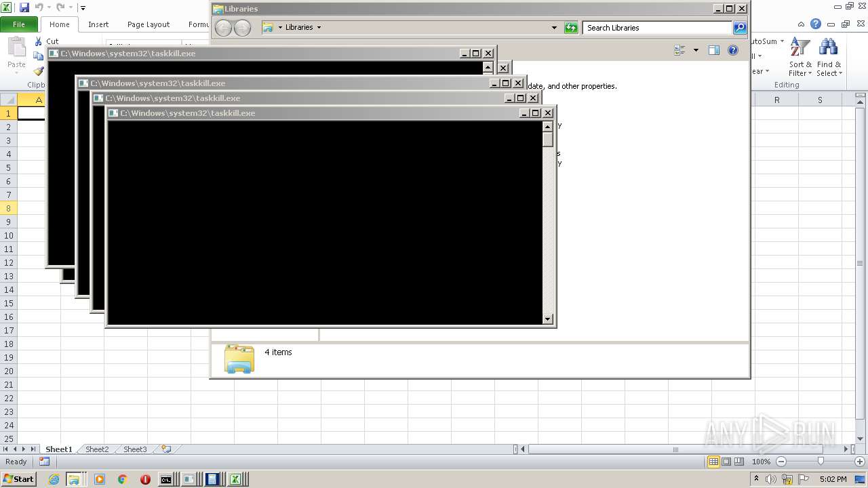
Task: Switch to the Insert ribbon tab
Action: pyautogui.click(x=98, y=24)
